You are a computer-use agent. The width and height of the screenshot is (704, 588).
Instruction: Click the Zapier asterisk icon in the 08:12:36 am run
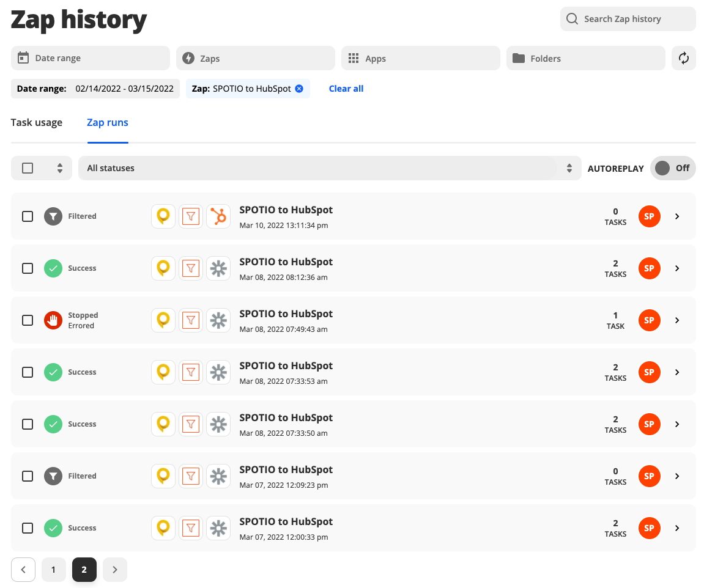[x=218, y=269]
